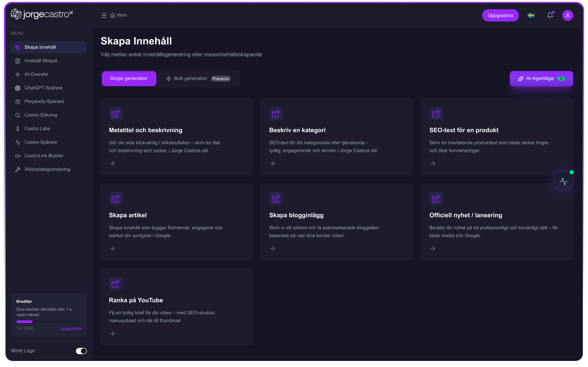Open AI-Agentläge mode

click(541, 78)
